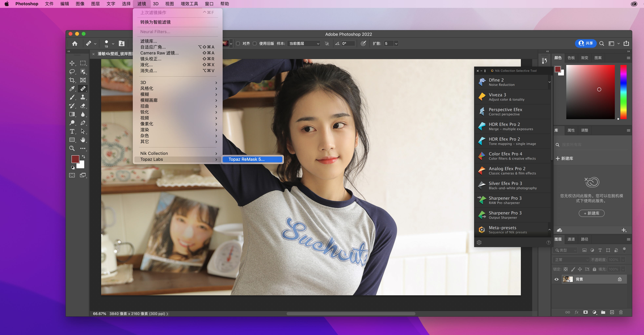Screen dimensions: 644x335
Task: Click the Eraser tool
Action: [x=83, y=106]
